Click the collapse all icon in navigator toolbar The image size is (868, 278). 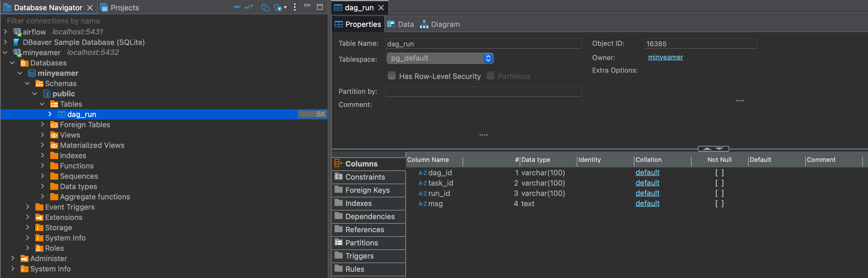pos(236,7)
